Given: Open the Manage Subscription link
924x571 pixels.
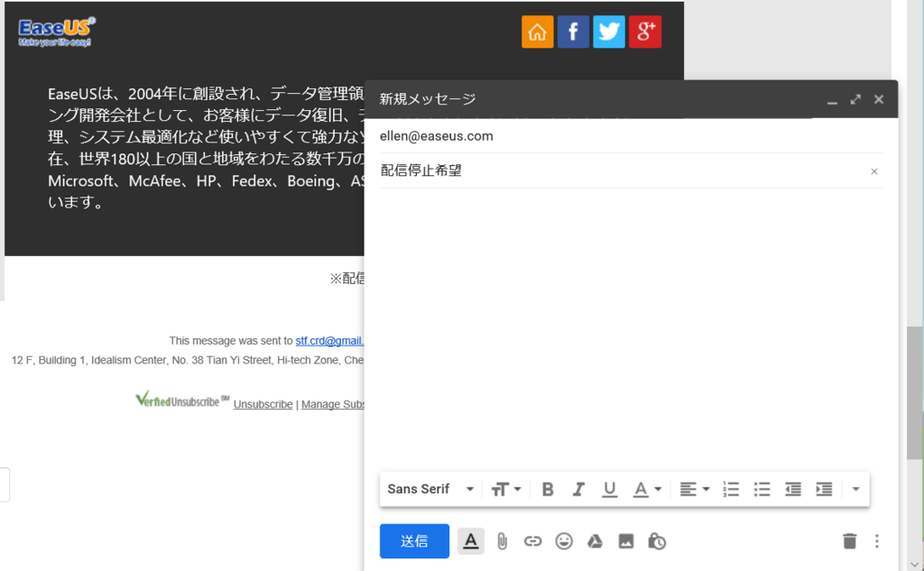Looking at the screenshot, I should pyautogui.click(x=333, y=404).
